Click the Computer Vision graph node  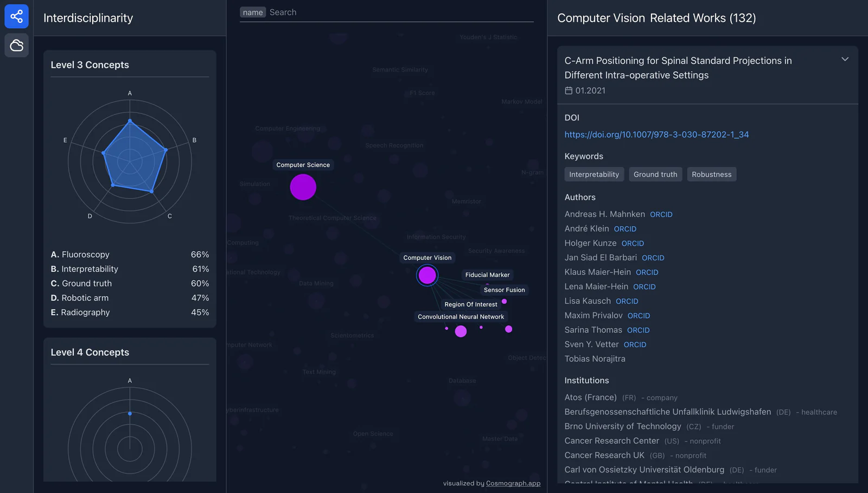click(x=427, y=276)
